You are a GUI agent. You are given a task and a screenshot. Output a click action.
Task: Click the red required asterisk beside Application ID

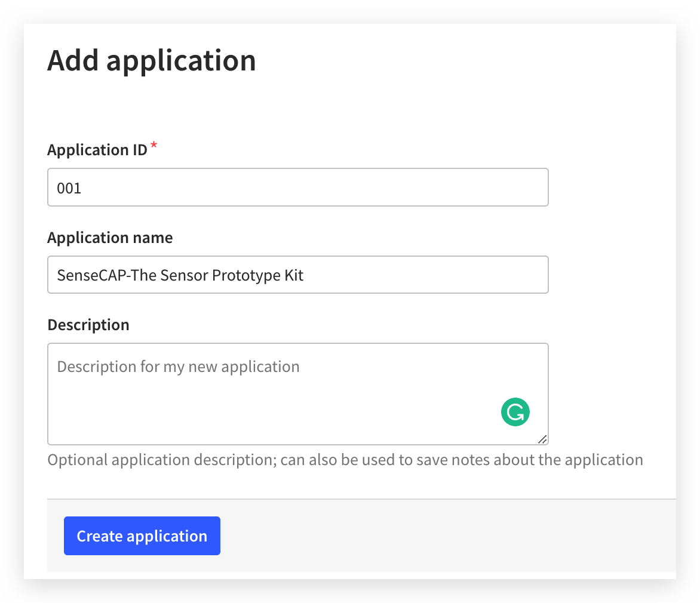tap(153, 145)
